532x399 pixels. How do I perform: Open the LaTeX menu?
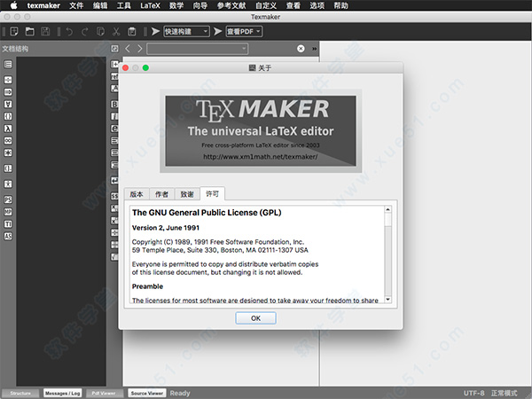coord(150,5)
